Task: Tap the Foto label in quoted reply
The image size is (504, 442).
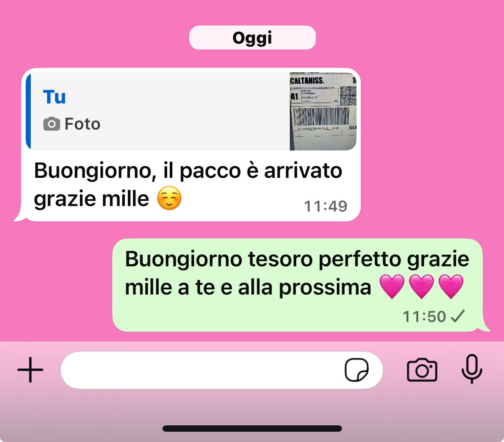Action: [x=83, y=124]
